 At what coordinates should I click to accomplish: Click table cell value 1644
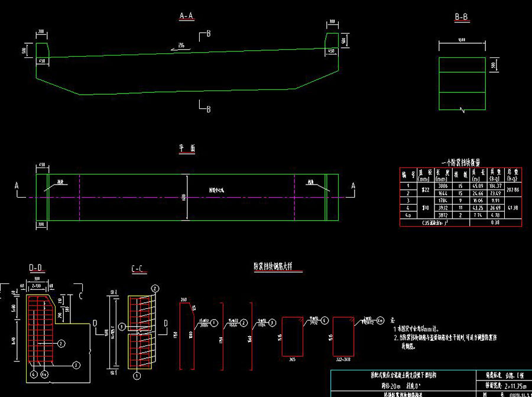(443, 193)
